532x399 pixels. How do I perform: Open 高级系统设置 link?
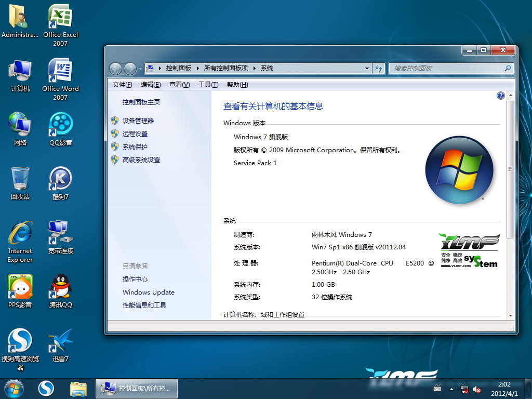pos(141,160)
